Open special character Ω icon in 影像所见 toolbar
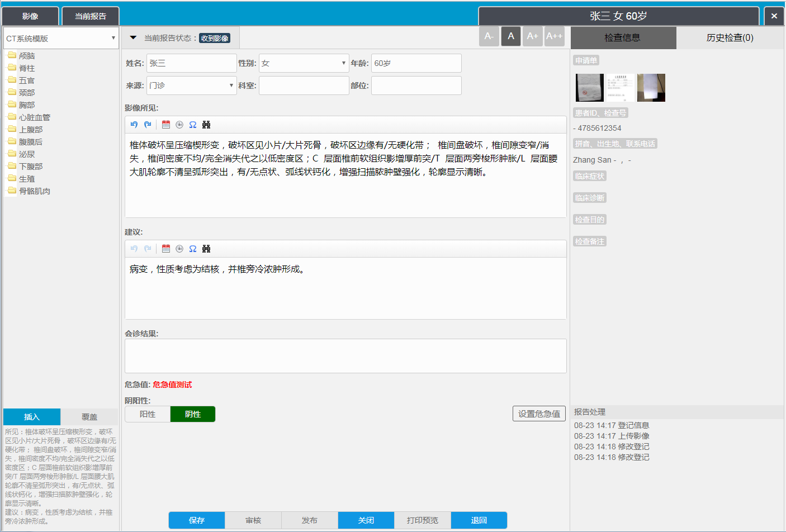Image resolution: width=786 pixels, height=532 pixels. (x=193, y=125)
